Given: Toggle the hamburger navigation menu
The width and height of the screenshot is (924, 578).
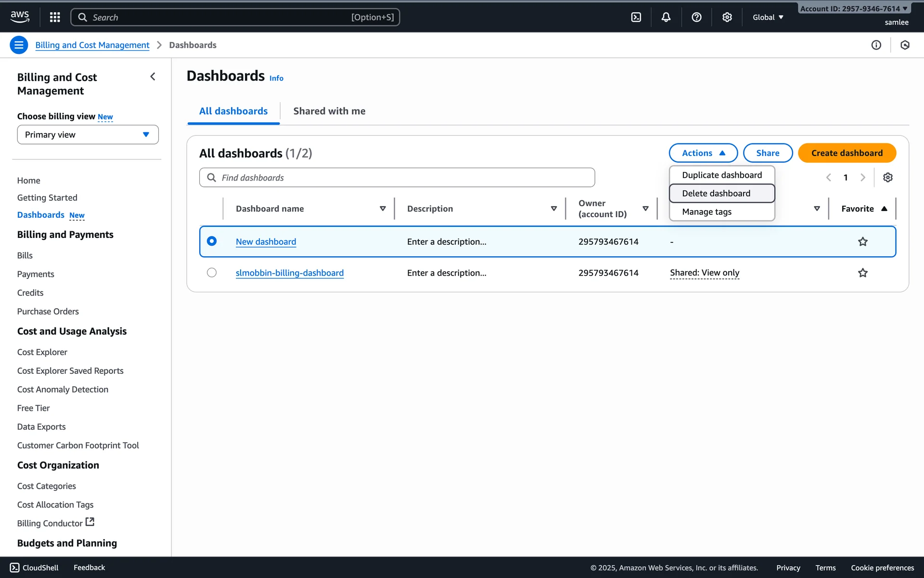Looking at the screenshot, I should coord(19,45).
